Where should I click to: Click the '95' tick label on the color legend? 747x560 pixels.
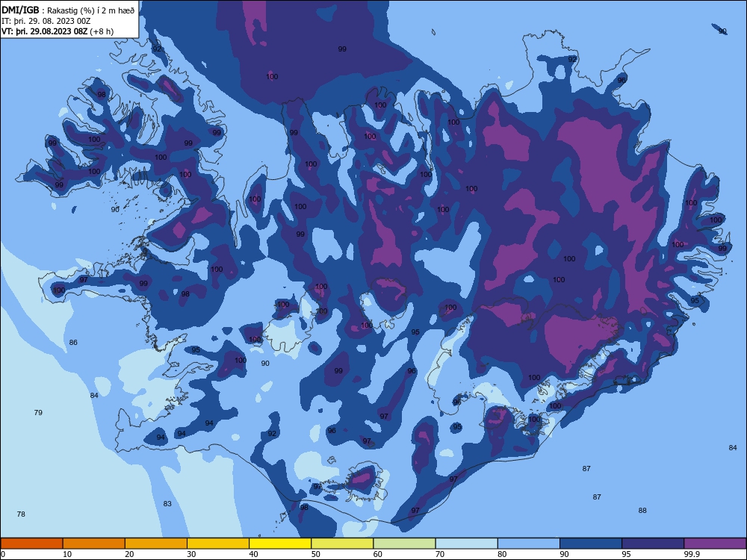626,554
